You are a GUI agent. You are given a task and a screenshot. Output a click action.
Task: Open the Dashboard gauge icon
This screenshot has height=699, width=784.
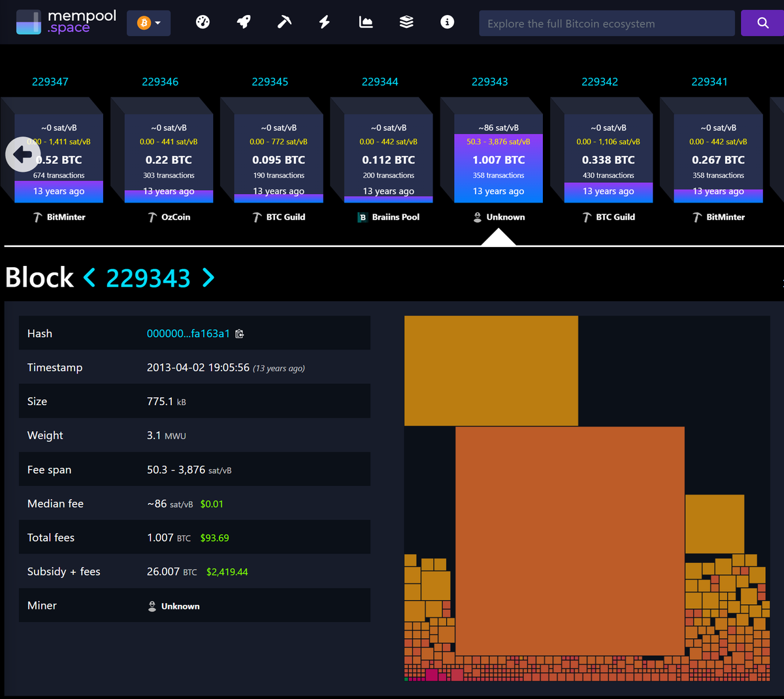pos(203,22)
